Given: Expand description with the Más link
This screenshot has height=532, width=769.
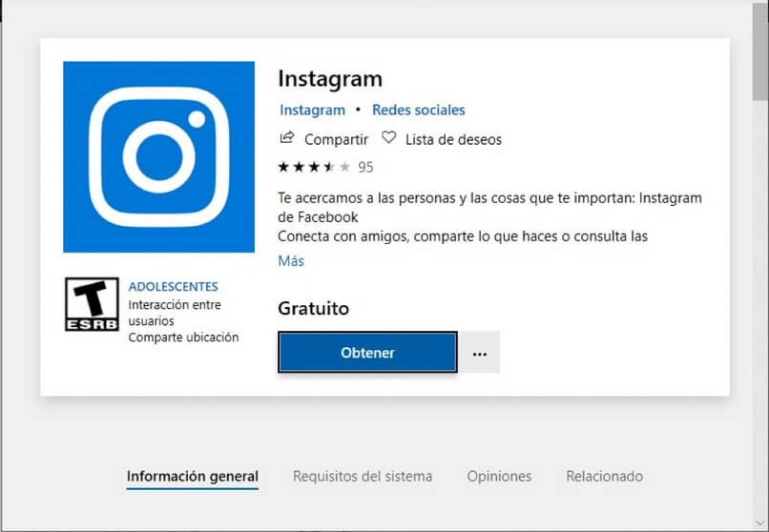Looking at the screenshot, I should point(291,261).
